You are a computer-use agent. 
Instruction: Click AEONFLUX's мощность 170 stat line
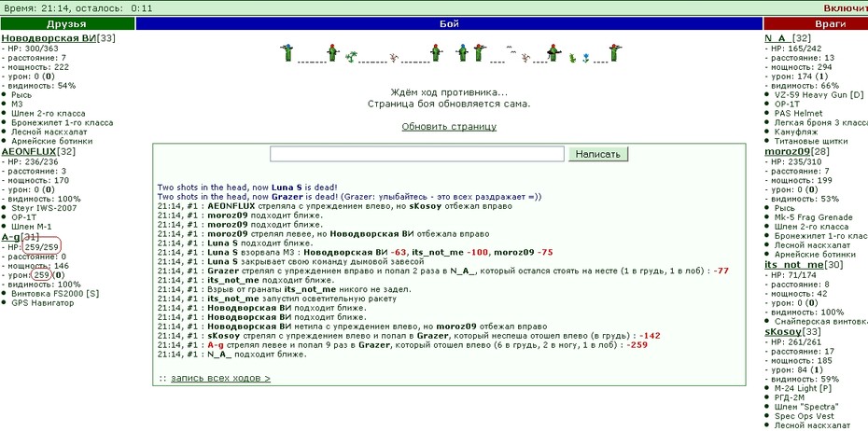[35, 180]
